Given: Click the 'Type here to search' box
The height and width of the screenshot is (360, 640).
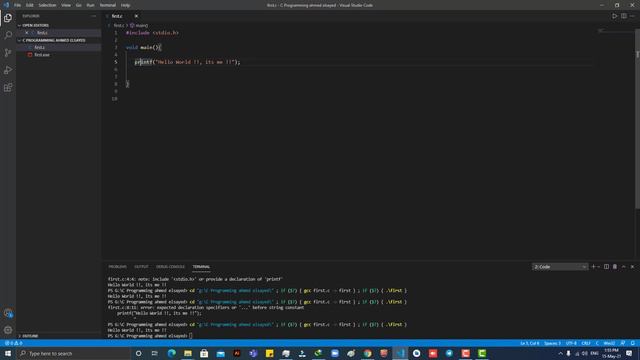Looking at the screenshot, I should [x=74, y=353].
